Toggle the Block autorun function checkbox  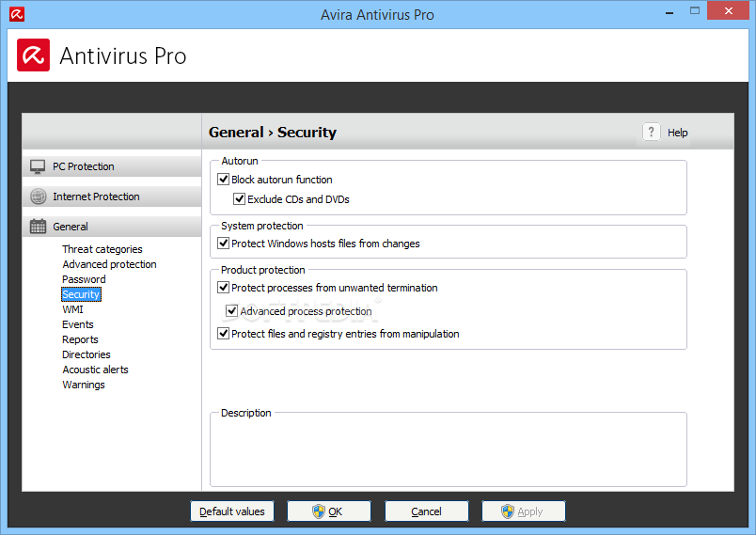[223, 180]
